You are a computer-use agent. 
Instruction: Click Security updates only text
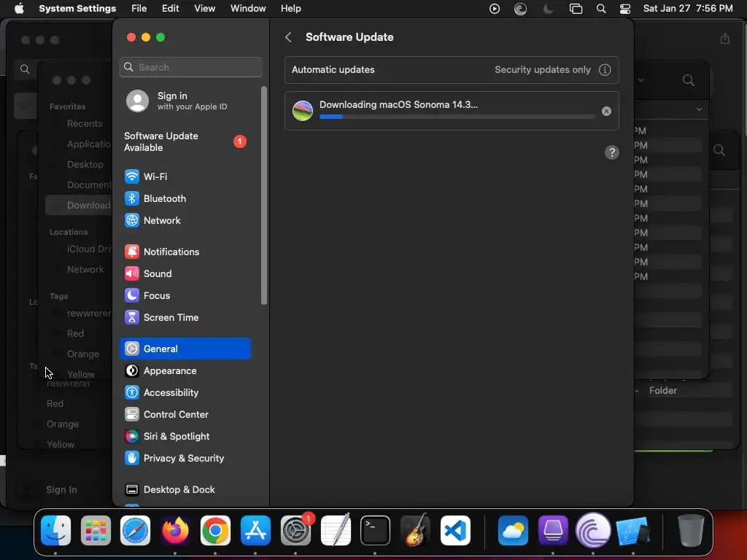(542, 70)
